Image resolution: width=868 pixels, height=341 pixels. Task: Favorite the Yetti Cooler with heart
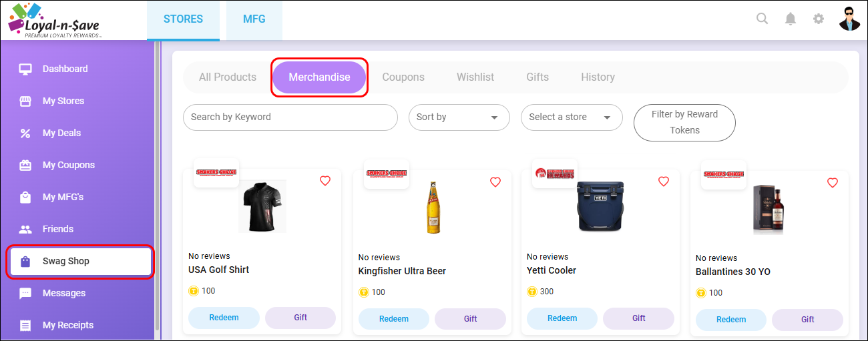(x=664, y=181)
